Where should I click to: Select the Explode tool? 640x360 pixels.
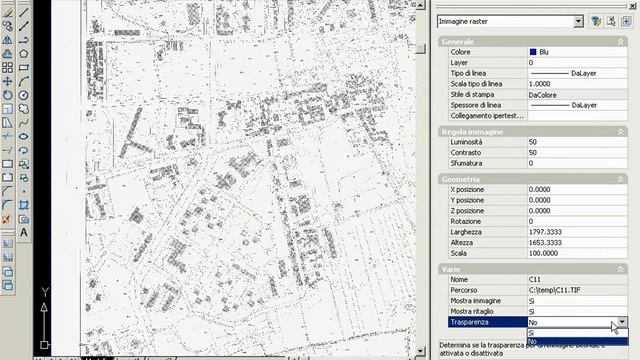pyautogui.click(x=7, y=219)
